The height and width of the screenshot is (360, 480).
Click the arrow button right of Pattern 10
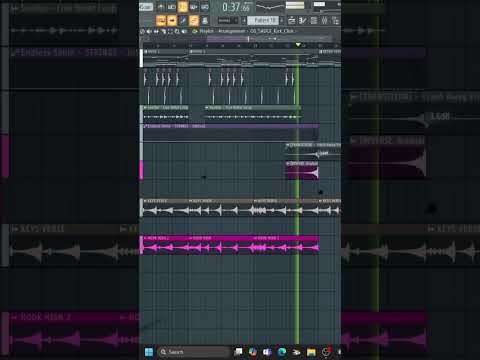pyautogui.click(x=282, y=20)
